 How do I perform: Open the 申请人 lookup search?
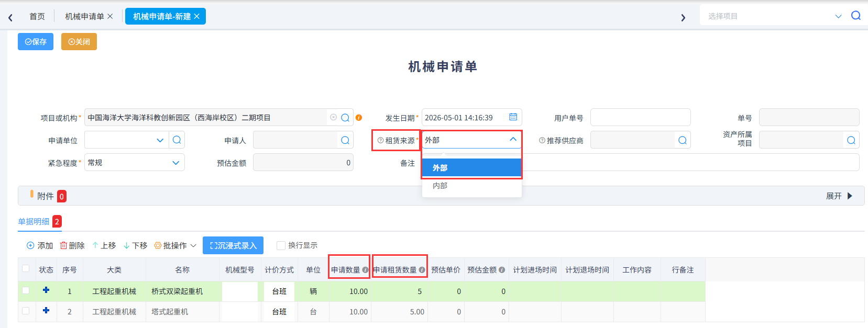[x=345, y=140]
